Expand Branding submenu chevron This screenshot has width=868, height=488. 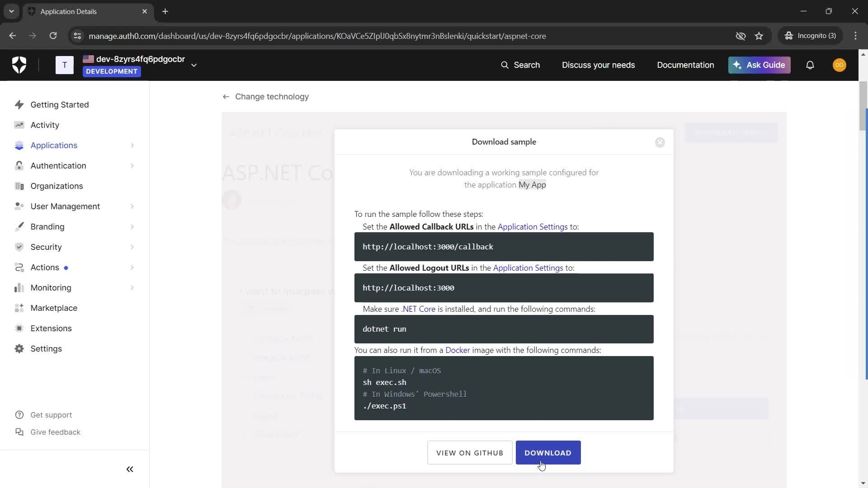coord(132,227)
